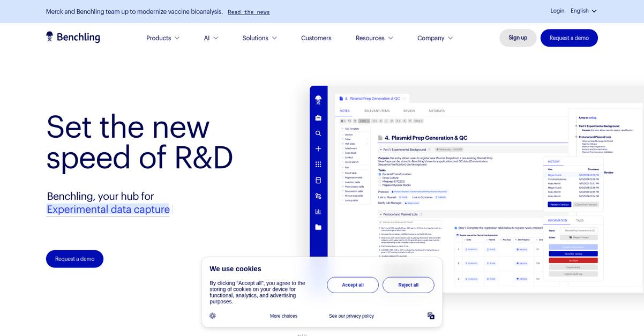The height and width of the screenshot is (336, 644).
Task: Click Request a demo below headline
Action: 74,259
